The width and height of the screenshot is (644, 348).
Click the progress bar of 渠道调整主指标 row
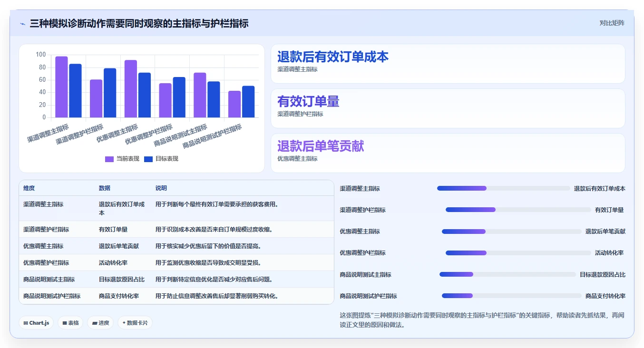[x=503, y=188]
